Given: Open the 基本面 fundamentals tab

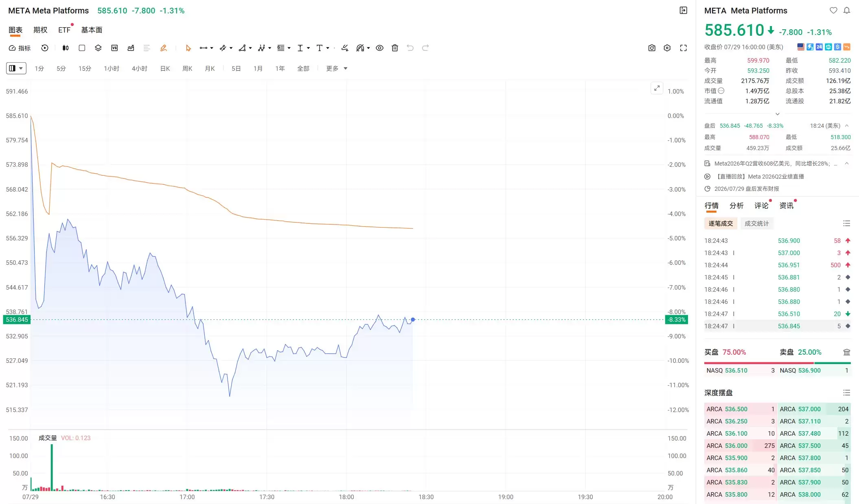Looking at the screenshot, I should (x=92, y=30).
